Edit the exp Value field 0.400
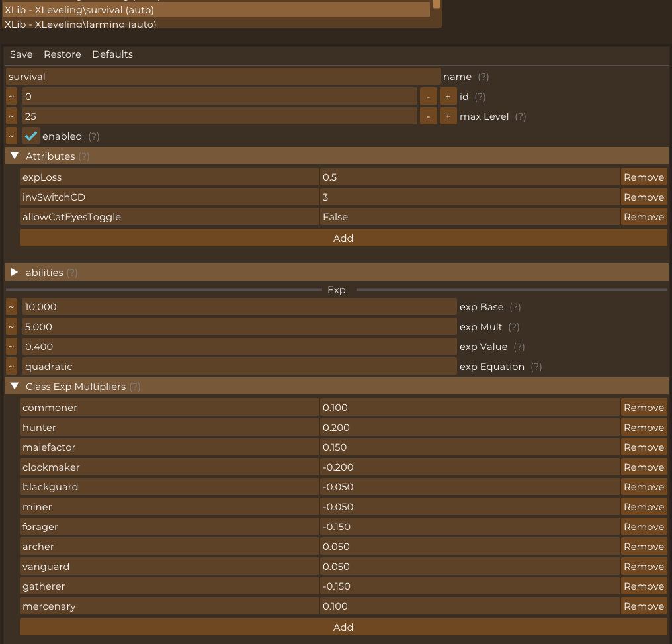 (239, 346)
